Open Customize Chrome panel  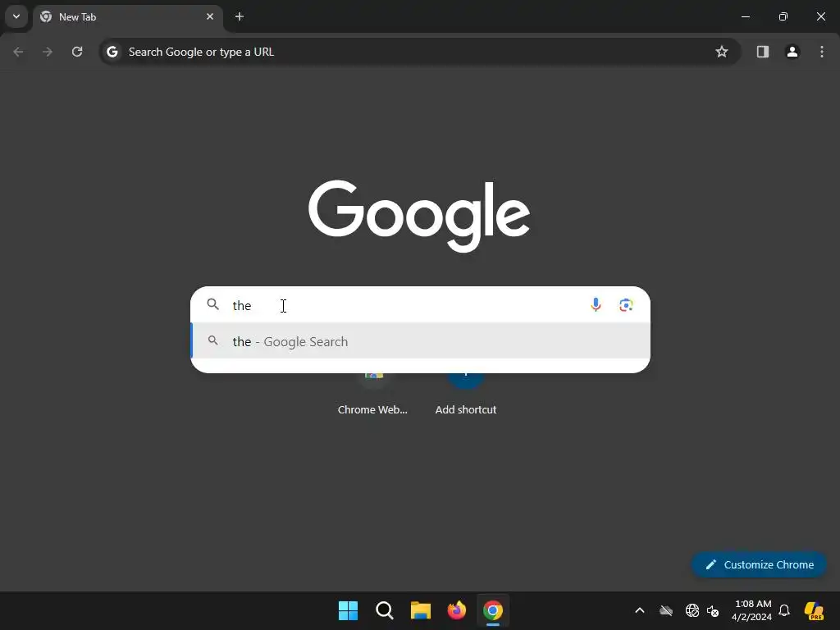[x=759, y=564]
